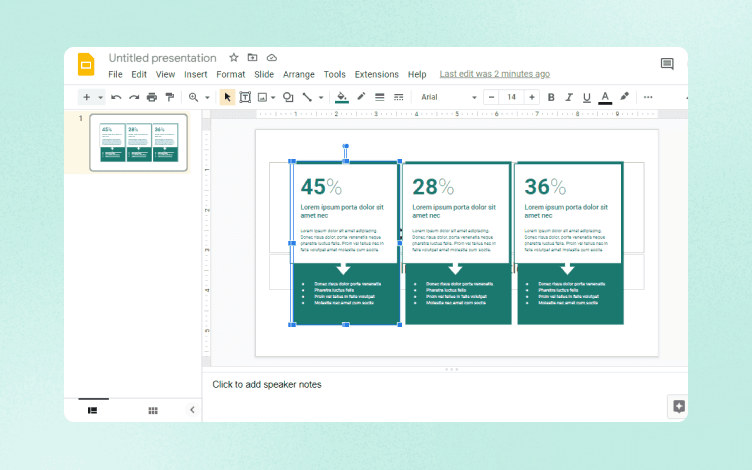This screenshot has width=752, height=470.
Task: Open the highlight color tool
Action: click(624, 97)
